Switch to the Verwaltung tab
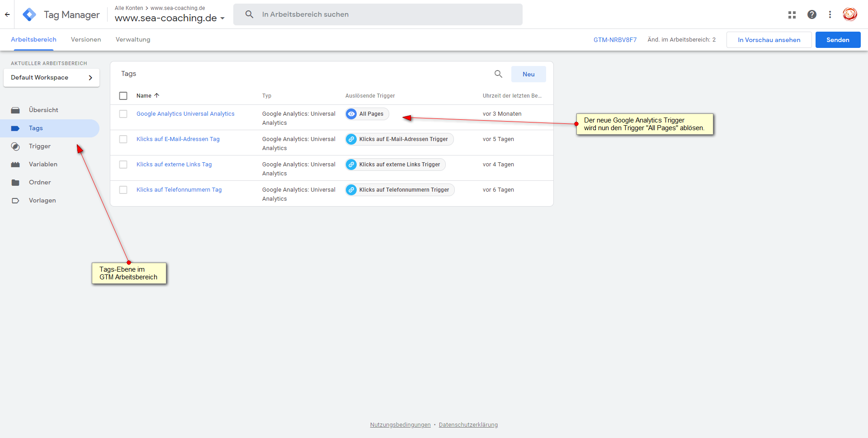 coord(133,40)
